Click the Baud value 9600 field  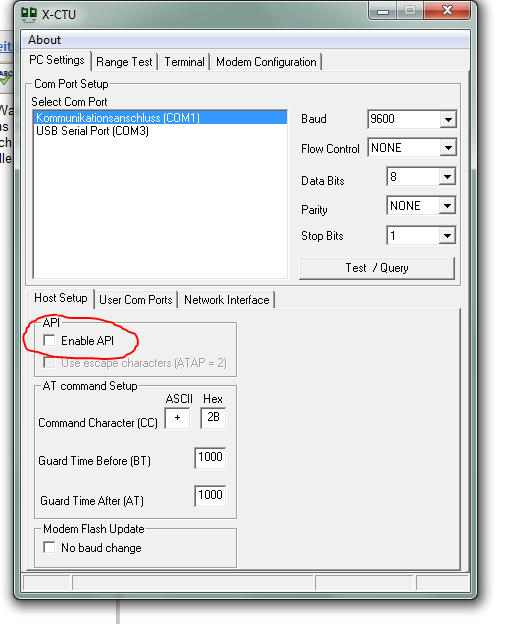404,119
